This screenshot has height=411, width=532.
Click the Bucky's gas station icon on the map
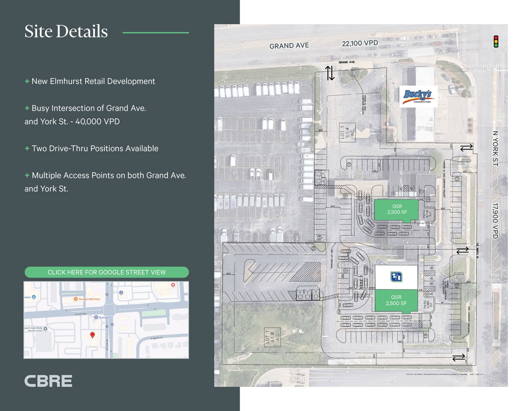[96, 318]
